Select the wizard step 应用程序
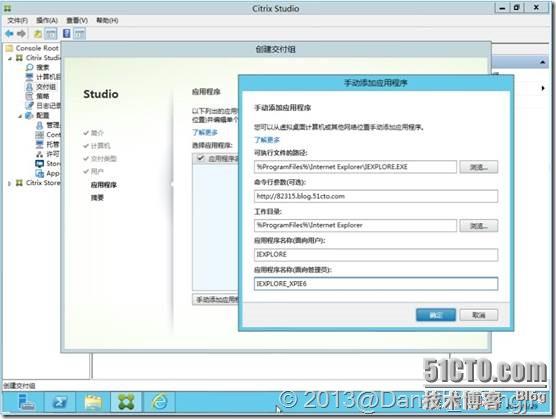The width and height of the screenshot is (556, 419). click(104, 185)
